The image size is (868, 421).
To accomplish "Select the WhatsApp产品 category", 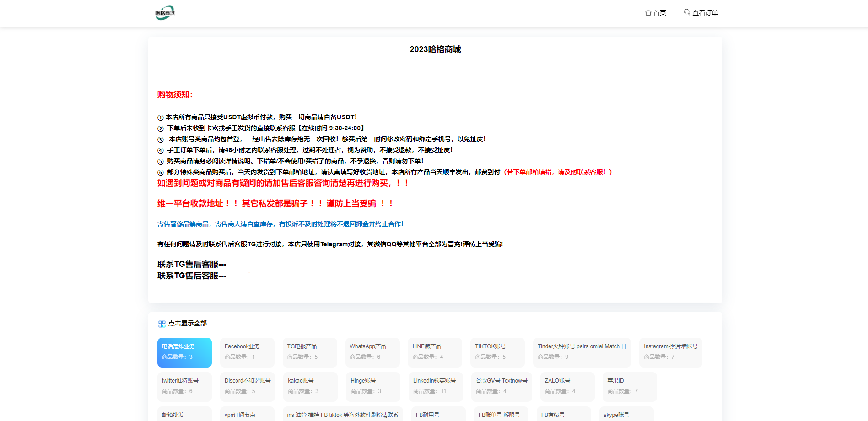I will click(x=372, y=352).
